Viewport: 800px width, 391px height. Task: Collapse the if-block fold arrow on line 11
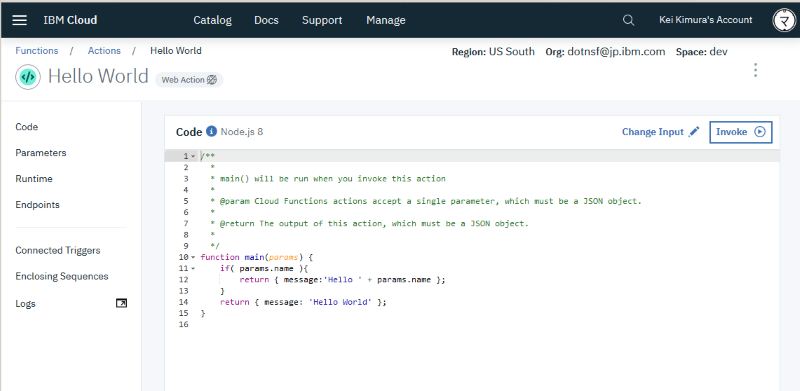(x=193, y=268)
